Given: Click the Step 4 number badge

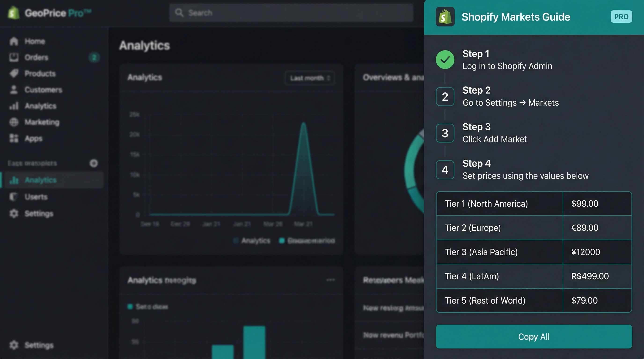Looking at the screenshot, I should coord(445,170).
